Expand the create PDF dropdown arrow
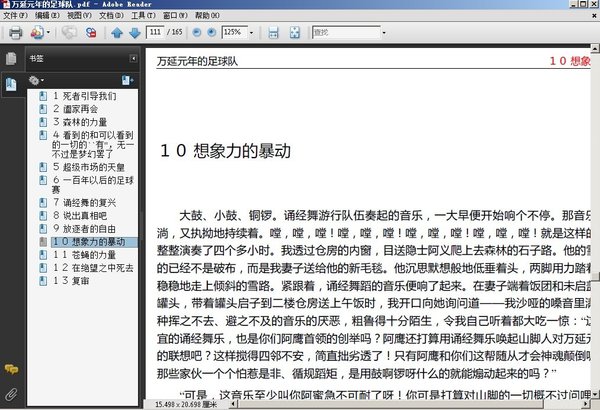This screenshot has height=410, width=600. click(48, 33)
